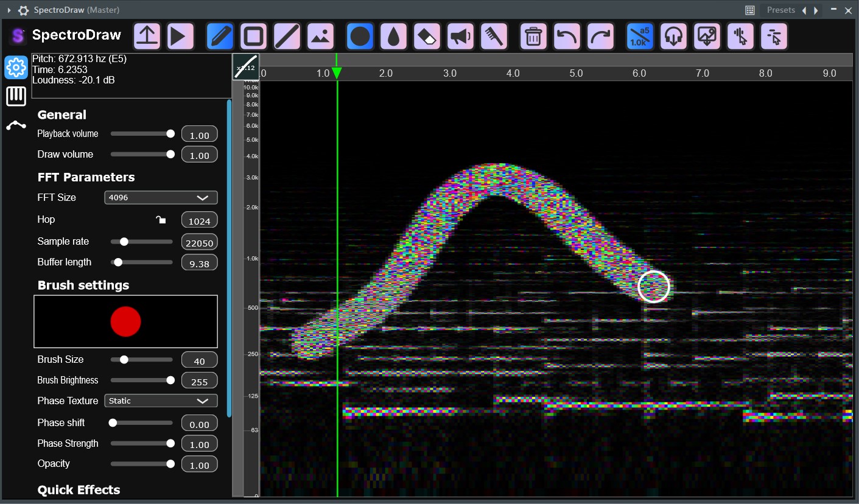This screenshot has height=504, width=859.
Task: Click the SpectroDraw logo icon
Action: point(18,36)
